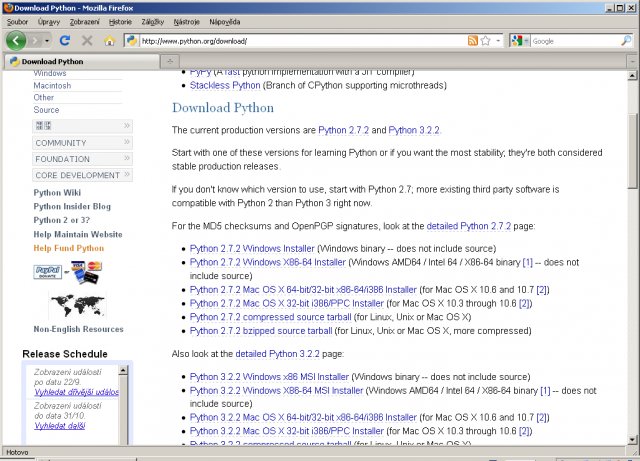Click the RSS feed icon in address bar
640x461 pixels.
472,41
